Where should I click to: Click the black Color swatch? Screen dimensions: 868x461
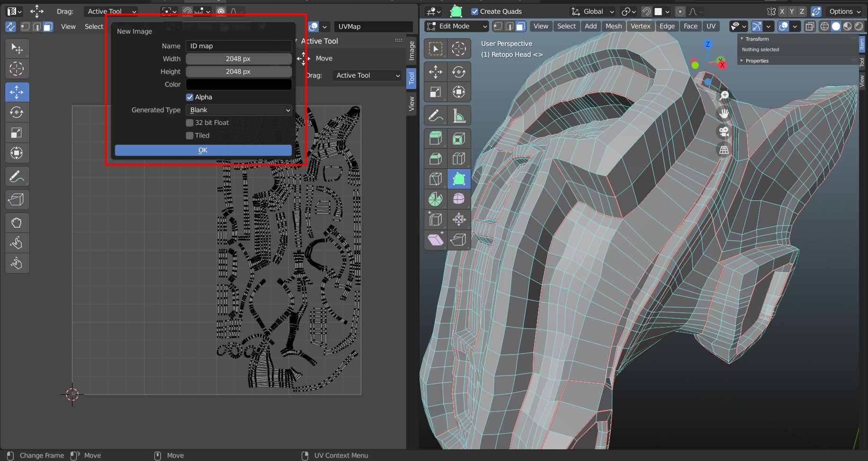coord(239,84)
